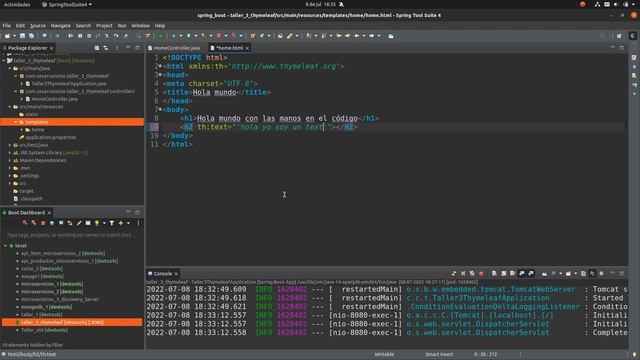Viewport: 640px width, 360px height.
Task: Click the Save All toolbar icon
Action: coord(31,36)
